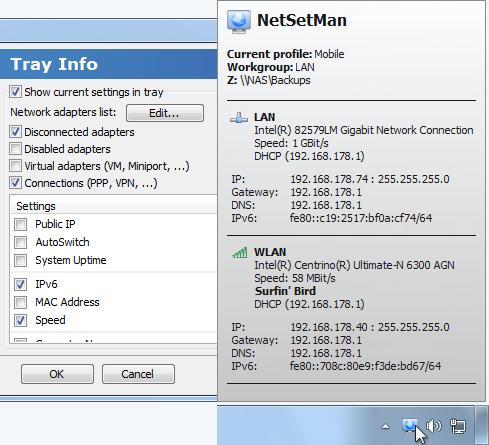489x445 pixels.
Task: Click Intel(R) Centrino(R) Ultimate-N 6300 AGN text
Action: (x=354, y=265)
